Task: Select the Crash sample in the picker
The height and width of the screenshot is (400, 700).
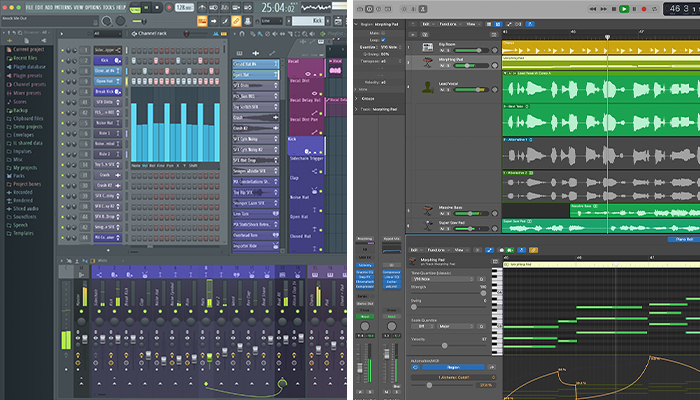Action: coord(255,117)
